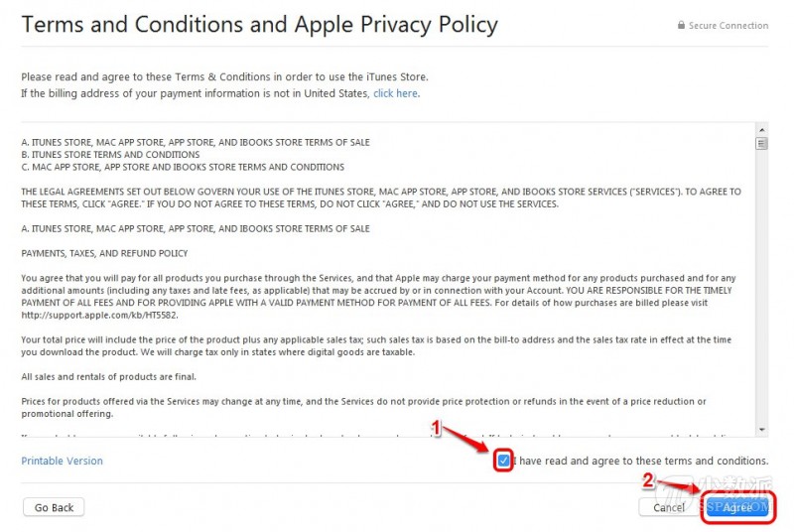The width and height of the screenshot is (794, 532).
Task: Click the blue Agree button
Action: [736, 507]
